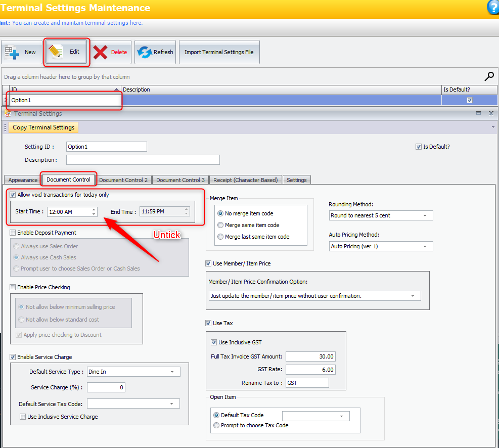
Task: Click the Edit toolbar button
Action: tap(67, 52)
